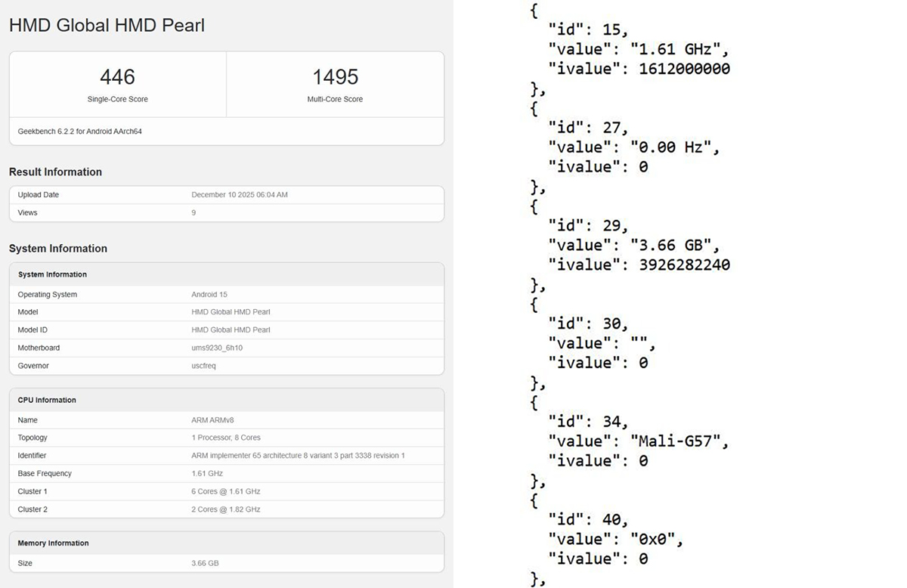Click the Geekbench 6.2.2 for Android AArch64 text
The height and width of the screenshot is (588, 907).
point(80,132)
